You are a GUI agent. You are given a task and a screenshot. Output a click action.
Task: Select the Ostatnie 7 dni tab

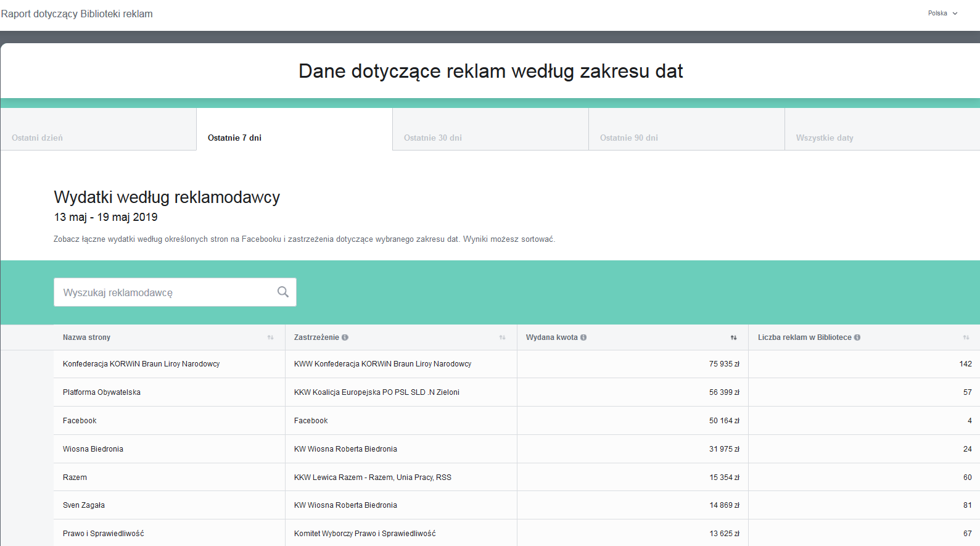294,130
